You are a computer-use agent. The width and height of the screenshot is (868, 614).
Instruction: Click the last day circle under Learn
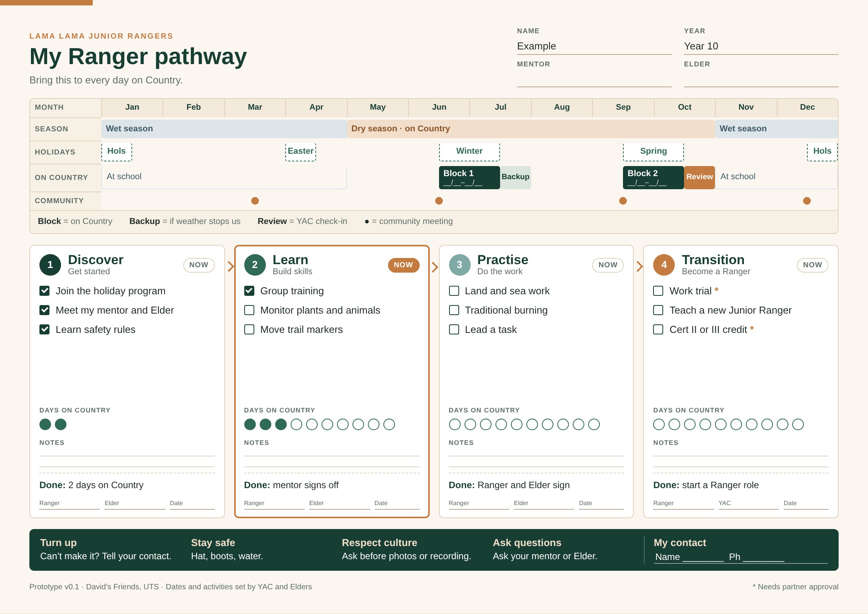(x=389, y=424)
